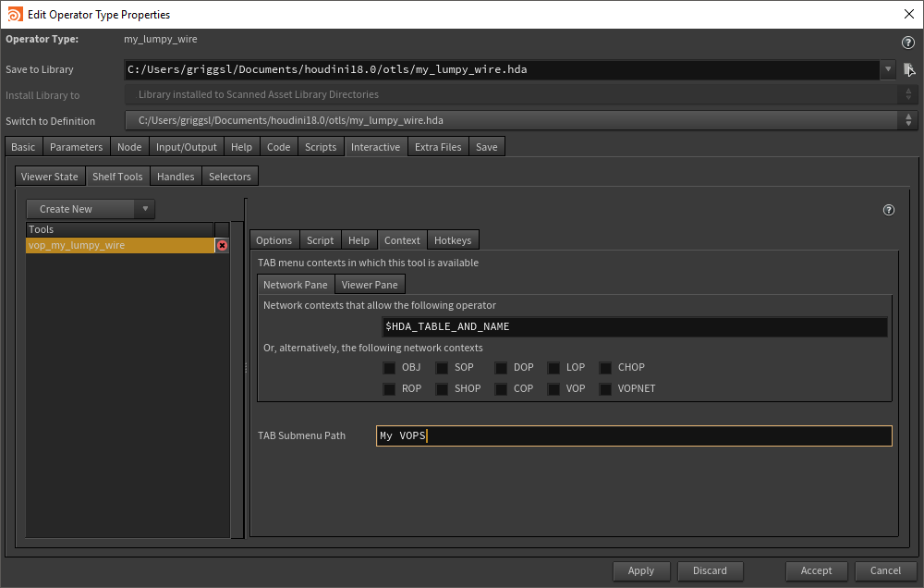Click the $HDA_TABLE_AND_NAME operator field
The height and width of the screenshot is (588, 924).
pyautogui.click(x=634, y=326)
